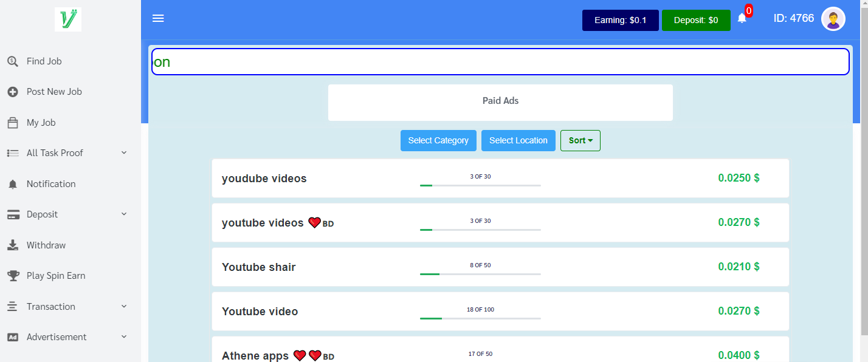This screenshot has width=868, height=362.
Task: Click the notification count badge 0
Action: 749,10
